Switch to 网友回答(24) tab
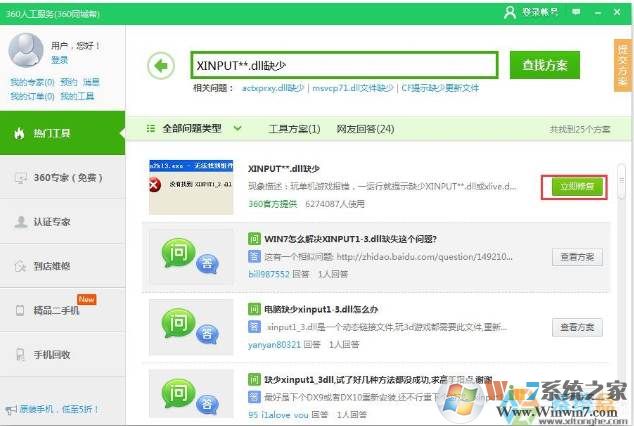Screen dimensions: 634x426 364,129
